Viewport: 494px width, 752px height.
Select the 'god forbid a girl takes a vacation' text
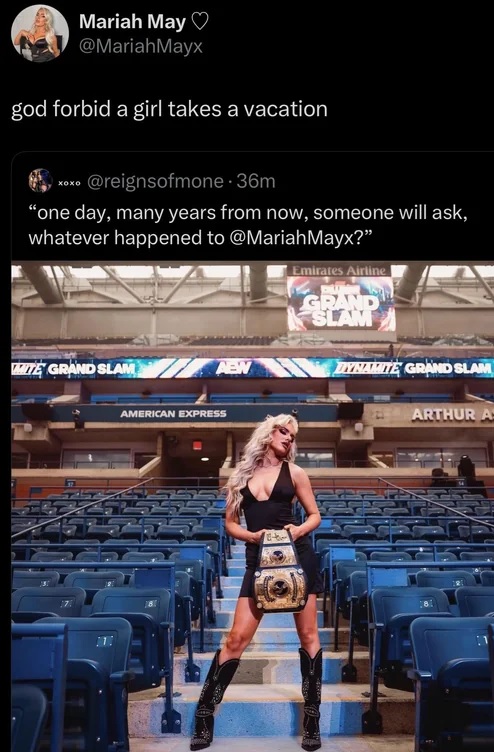pyautogui.click(x=169, y=109)
